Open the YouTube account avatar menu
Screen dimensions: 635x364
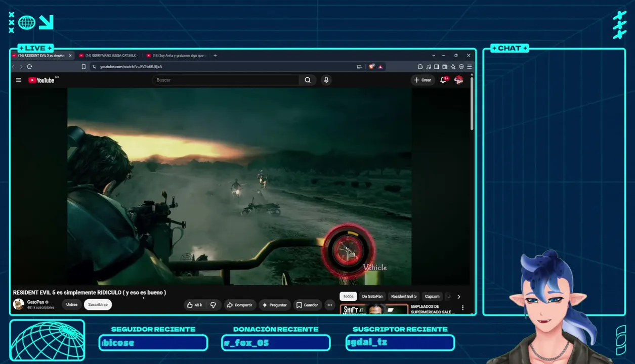[459, 80]
